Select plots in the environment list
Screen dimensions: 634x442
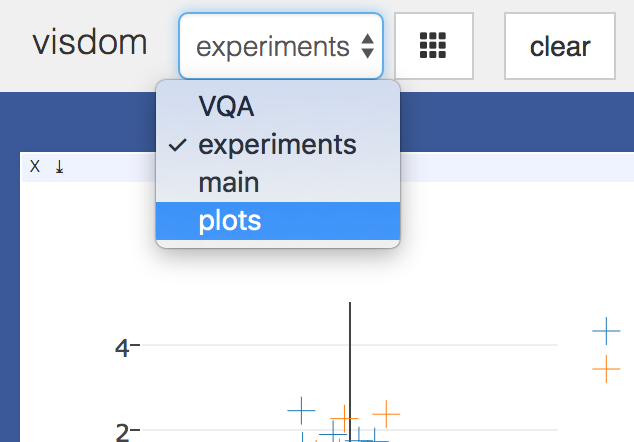point(278,221)
